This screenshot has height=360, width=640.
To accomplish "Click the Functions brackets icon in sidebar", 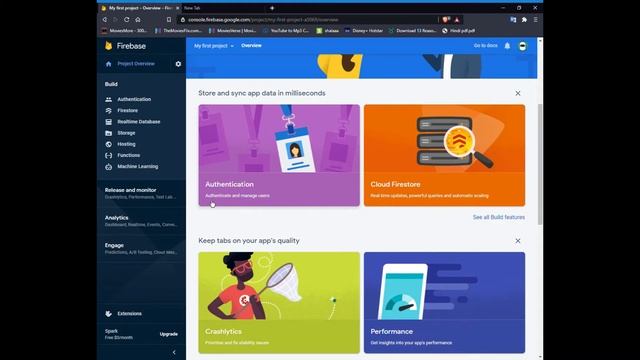I will coord(109,156).
